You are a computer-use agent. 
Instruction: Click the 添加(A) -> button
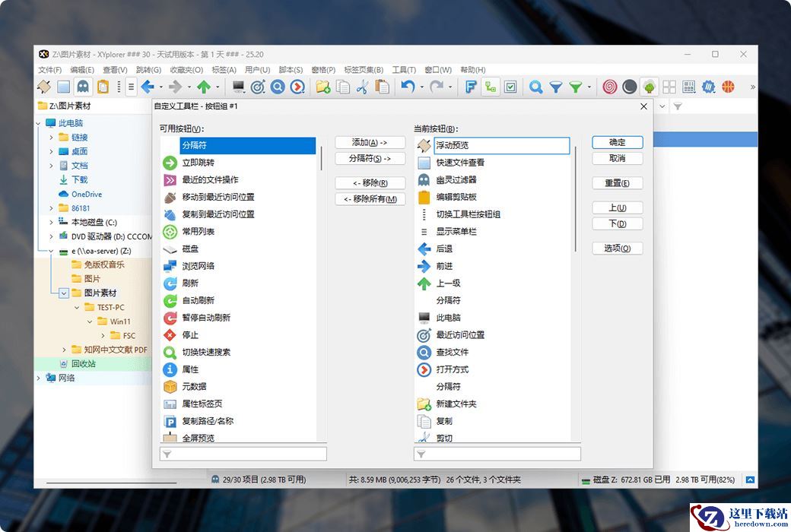[370, 143]
